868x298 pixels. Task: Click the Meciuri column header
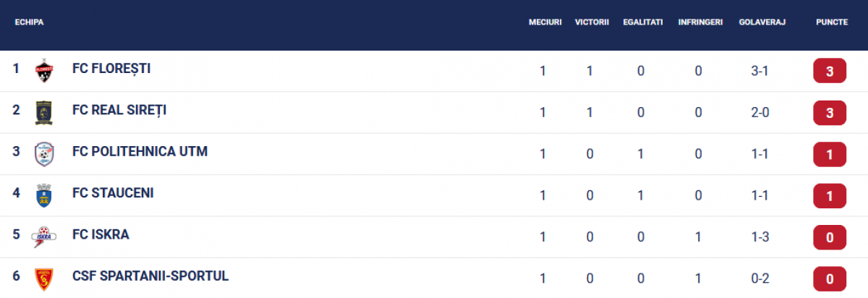point(545,22)
